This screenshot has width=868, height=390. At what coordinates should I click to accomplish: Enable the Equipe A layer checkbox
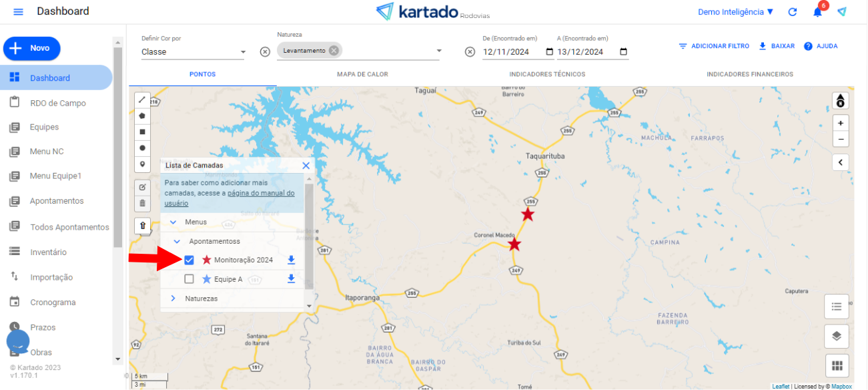coord(189,279)
